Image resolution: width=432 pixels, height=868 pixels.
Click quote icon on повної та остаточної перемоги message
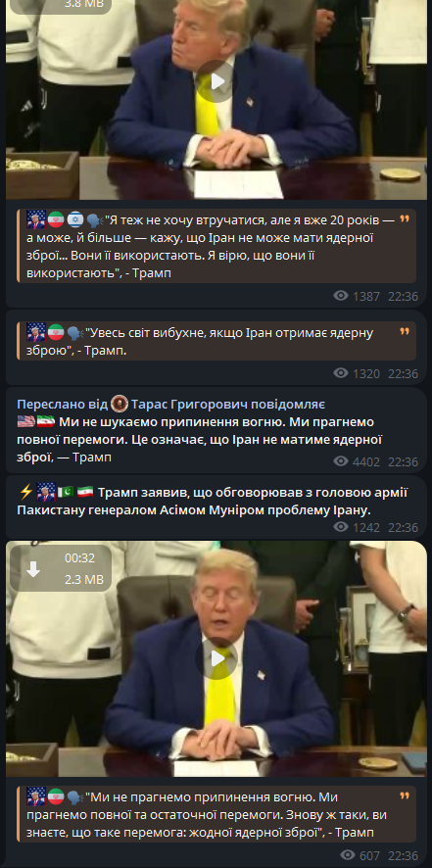point(405,796)
